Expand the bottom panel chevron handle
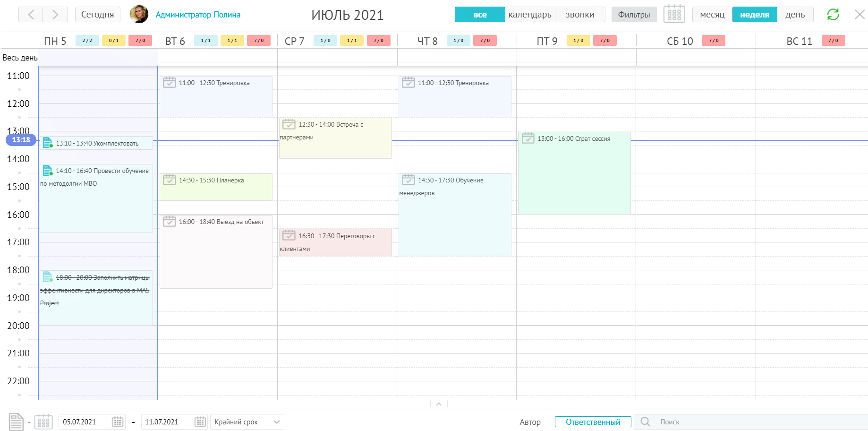Viewport: 868px width, 431px height. 439,404
